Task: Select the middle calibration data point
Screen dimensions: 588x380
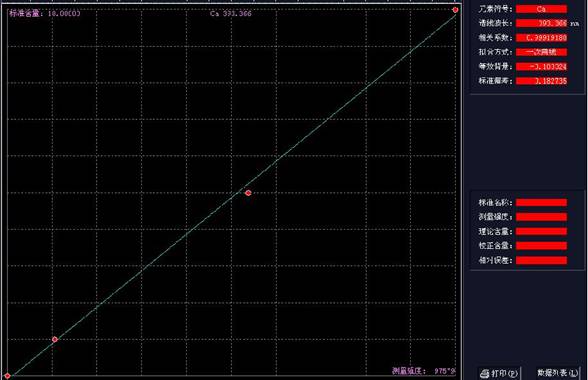Action: click(x=248, y=193)
